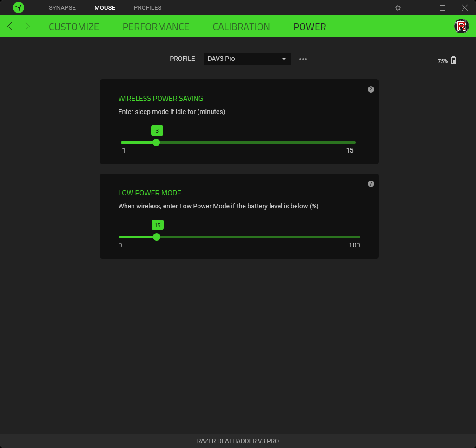
Task: Click the sleep mode idle slider handle
Action: pyautogui.click(x=156, y=142)
